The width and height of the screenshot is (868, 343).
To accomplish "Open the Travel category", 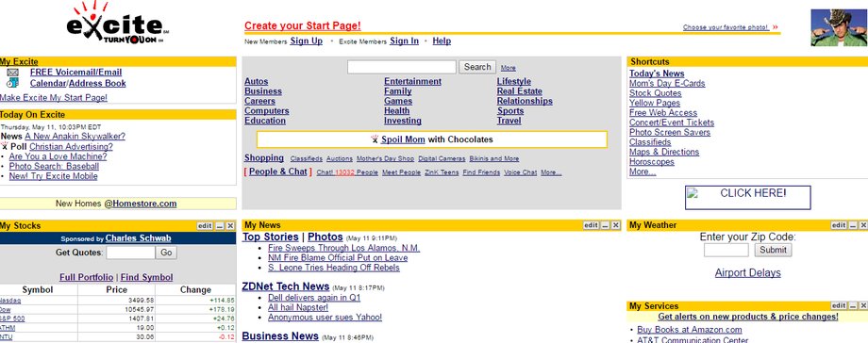I will point(509,121).
